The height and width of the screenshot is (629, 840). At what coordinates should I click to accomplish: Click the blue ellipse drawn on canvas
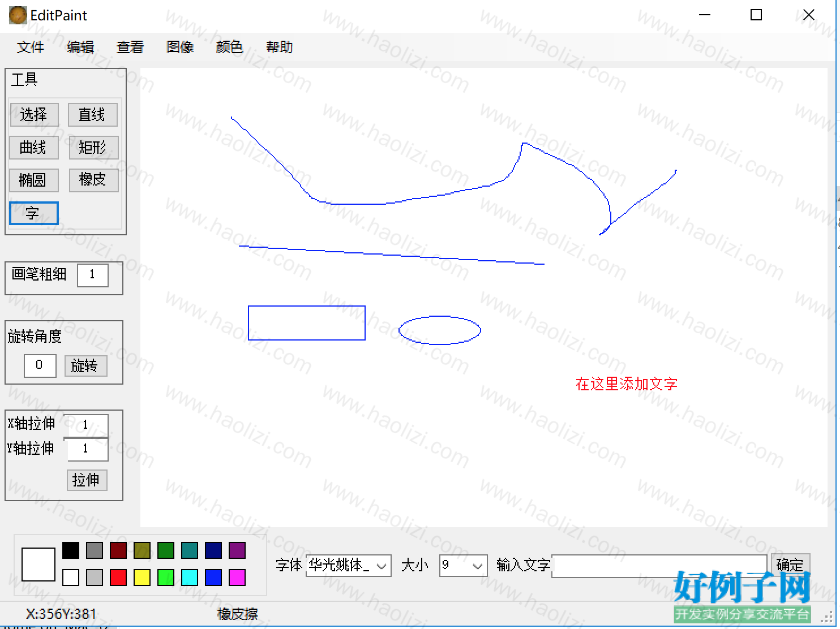(440, 330)
